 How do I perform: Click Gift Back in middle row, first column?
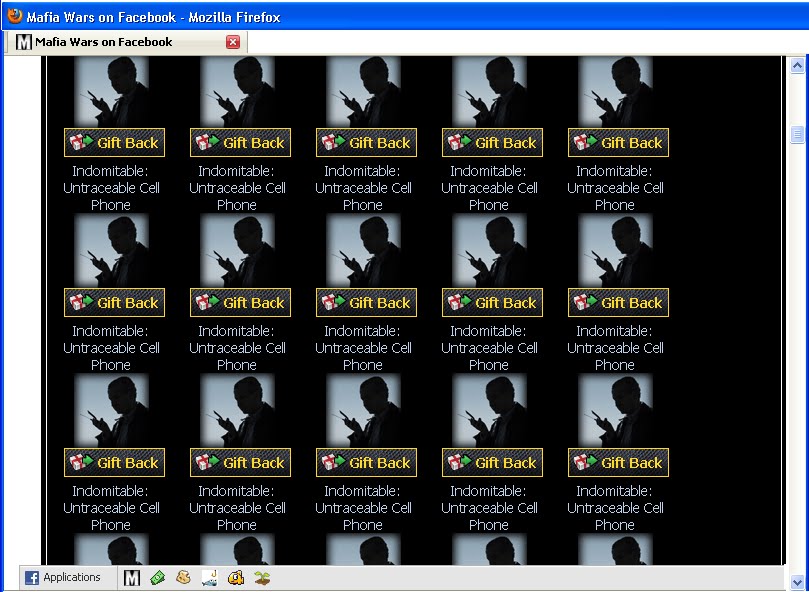115,302
